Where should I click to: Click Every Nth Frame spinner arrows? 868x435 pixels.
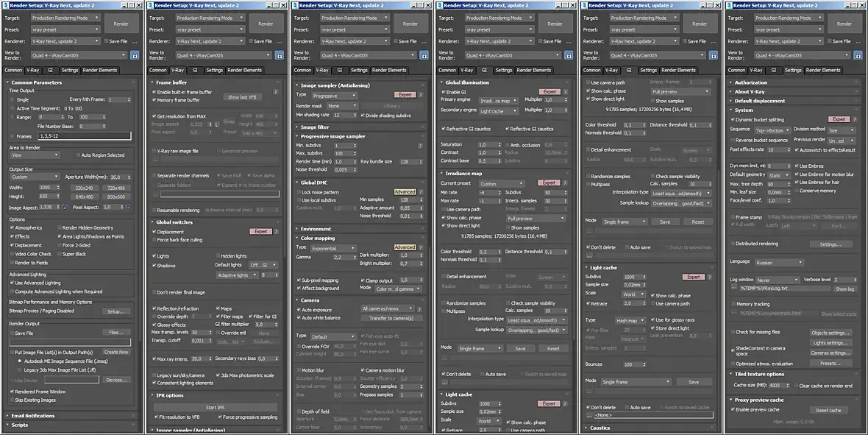[x=129, y=100]
